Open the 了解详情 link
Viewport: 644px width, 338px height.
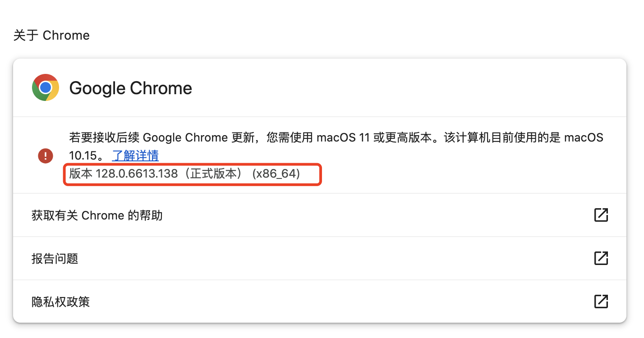[x=135, y=155]
